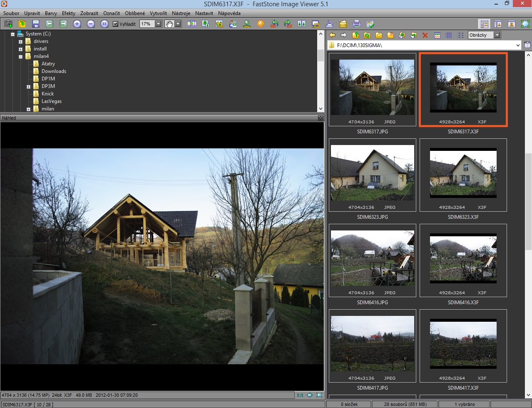Viewport: 532px width, 408px height.
Task: Rotate image left with the toolbar icon
Action: [x=274, y=24]
